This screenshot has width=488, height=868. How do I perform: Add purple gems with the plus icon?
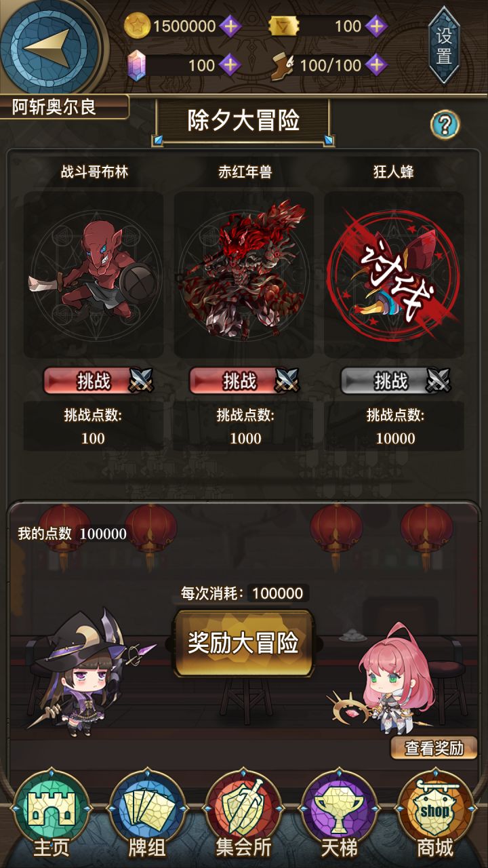(230, 65)
